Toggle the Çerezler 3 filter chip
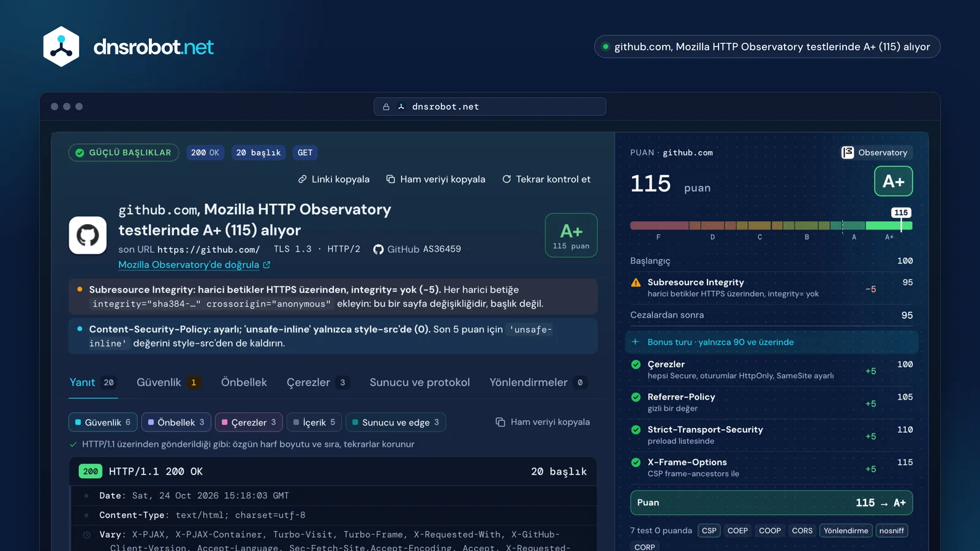The image size is (980, 551). coord(249,422)
